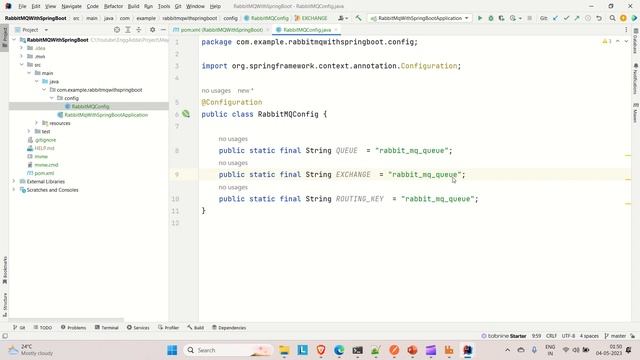This screenshot has height=360, width=640.
Task: Click Spring bean gutter icon at line 6
Action: tap(186, 114)
